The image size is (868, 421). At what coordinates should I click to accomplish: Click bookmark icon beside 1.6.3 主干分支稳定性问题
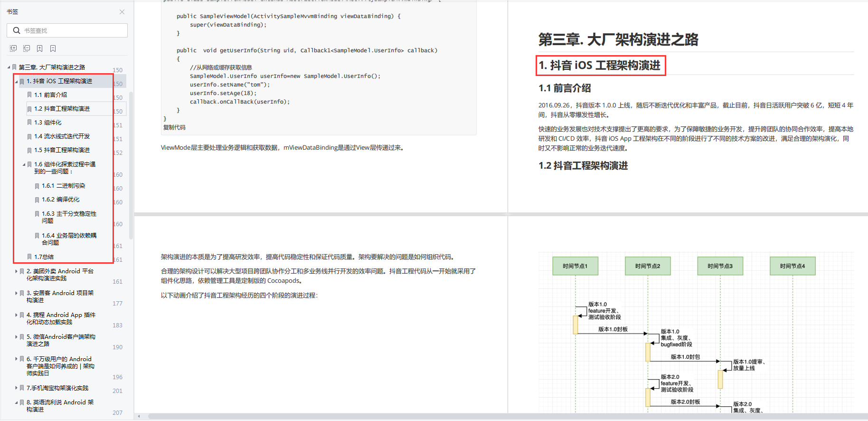[37, 214]
